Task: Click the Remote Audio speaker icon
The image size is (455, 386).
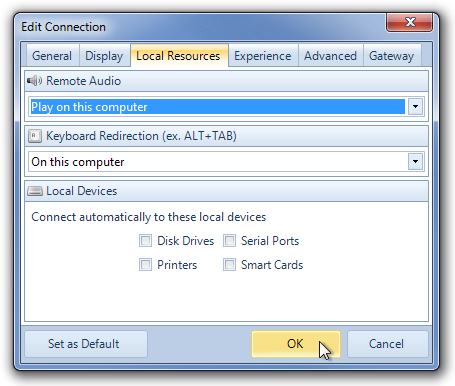Action: pos(34,81)
